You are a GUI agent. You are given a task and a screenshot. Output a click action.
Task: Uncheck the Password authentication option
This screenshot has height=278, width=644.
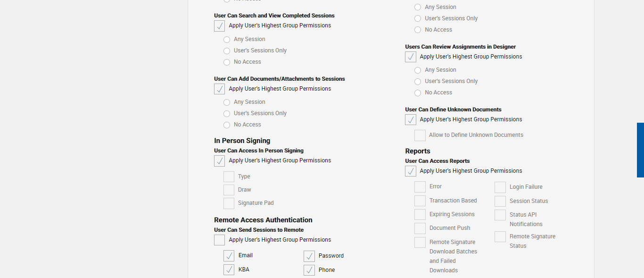pos(309,256)
